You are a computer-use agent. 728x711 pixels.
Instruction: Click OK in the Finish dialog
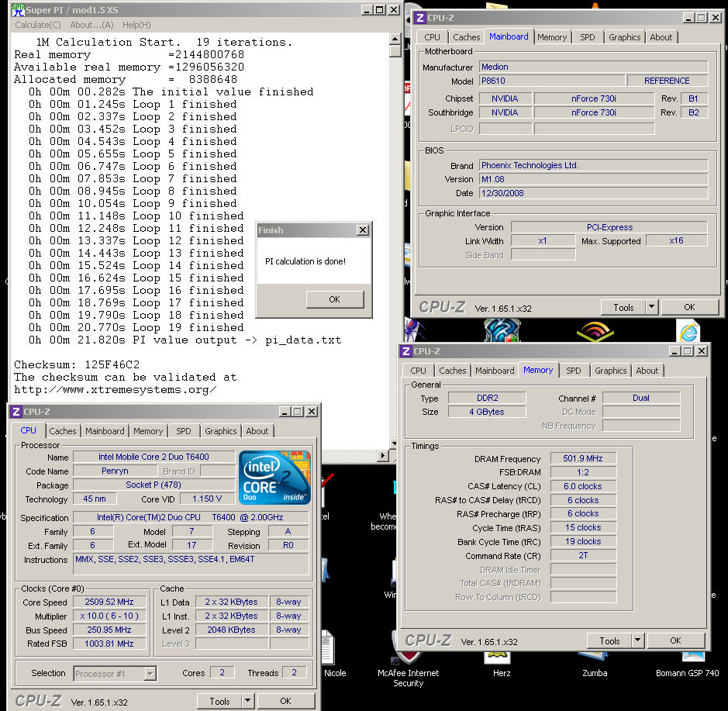(x=335, y=299)
